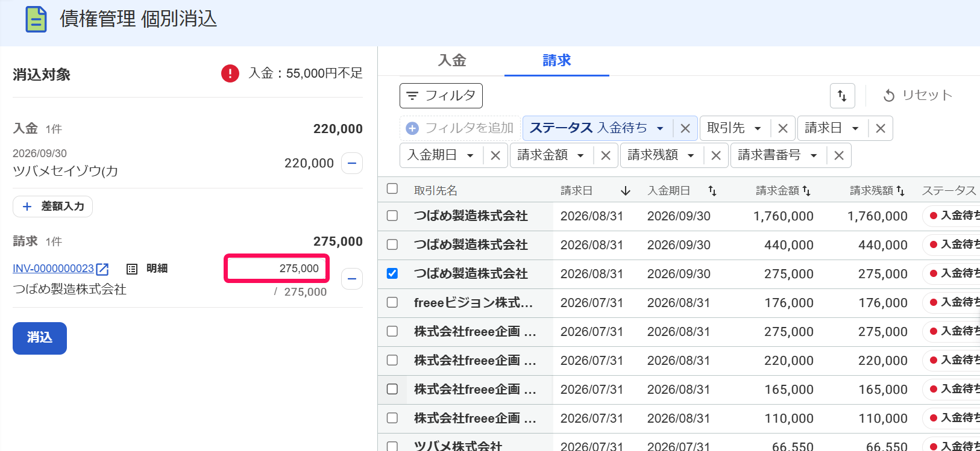
Task: Select the 請求 tab
Action: (557, 60)
